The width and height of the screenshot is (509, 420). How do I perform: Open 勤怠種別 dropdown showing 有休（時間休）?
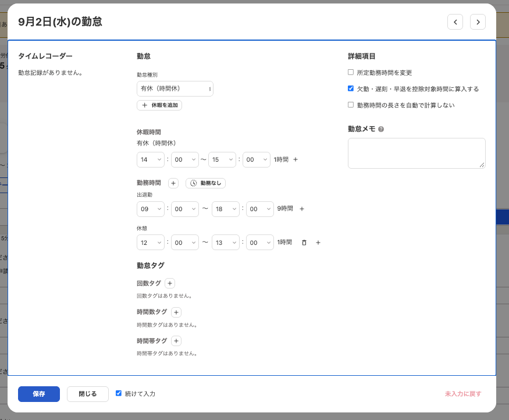click(175, 88)
